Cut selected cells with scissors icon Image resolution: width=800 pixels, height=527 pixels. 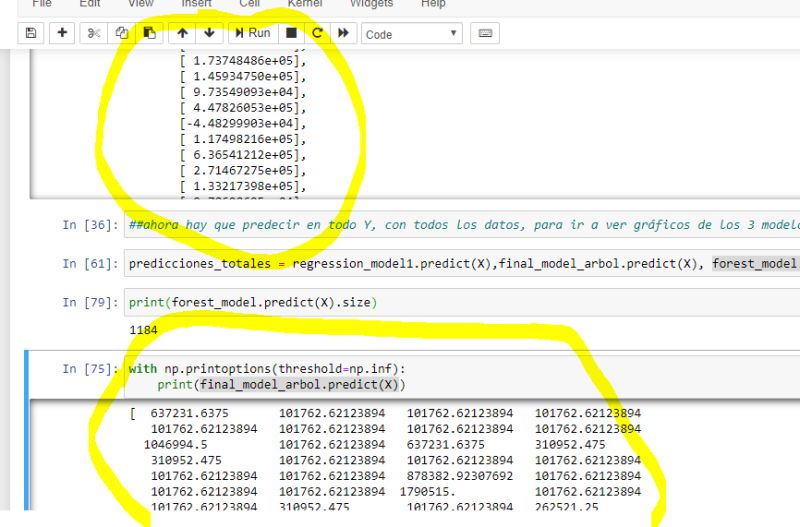coord(94,33)
